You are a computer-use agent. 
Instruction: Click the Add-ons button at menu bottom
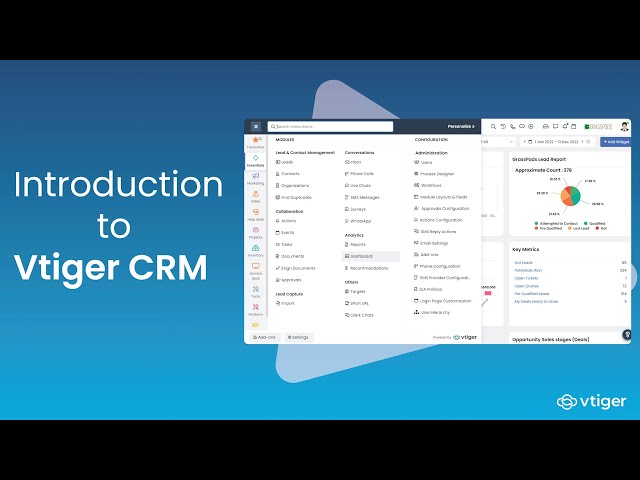(264, 337)
